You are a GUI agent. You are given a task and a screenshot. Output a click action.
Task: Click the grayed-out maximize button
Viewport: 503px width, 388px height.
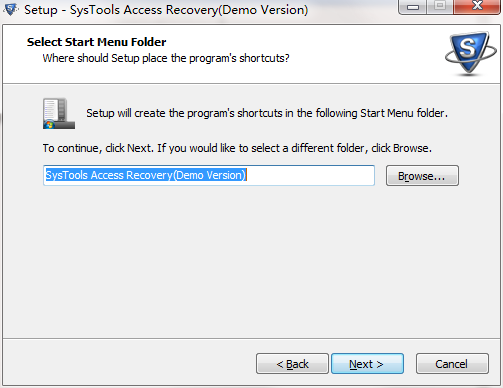point(440,6)
